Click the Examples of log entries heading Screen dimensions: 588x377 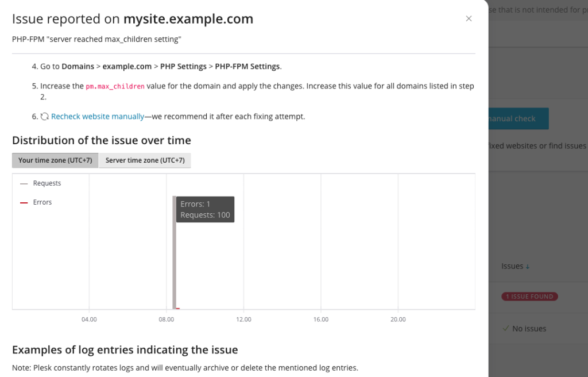tap(125, 350)
